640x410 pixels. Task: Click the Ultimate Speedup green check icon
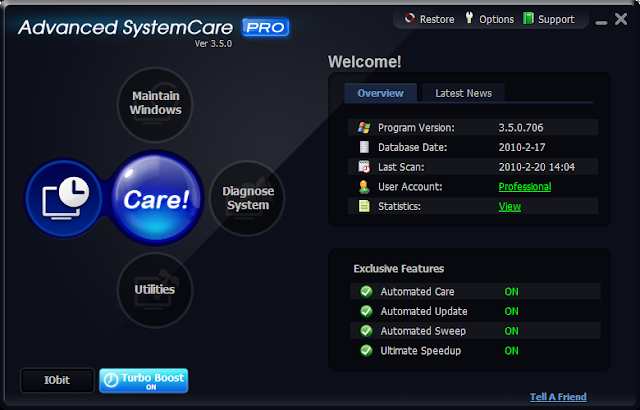(x=366, y=350)
